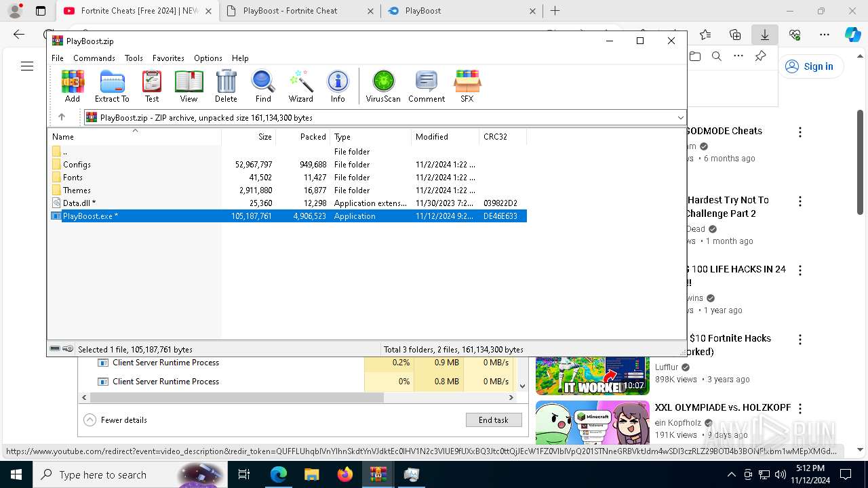Click the Edge Copilot icon
The image size is (868, 488).
(852, 35)
